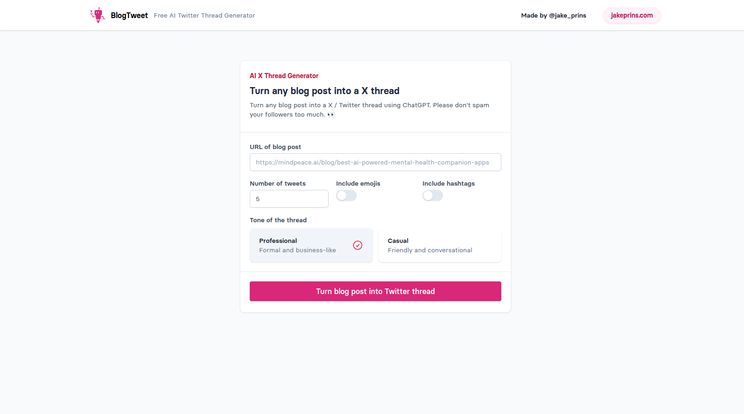The height and width of the screenshot is (414, 744).
Task: Turn on the Include hashtags toggle
Action: pos(432,195)
